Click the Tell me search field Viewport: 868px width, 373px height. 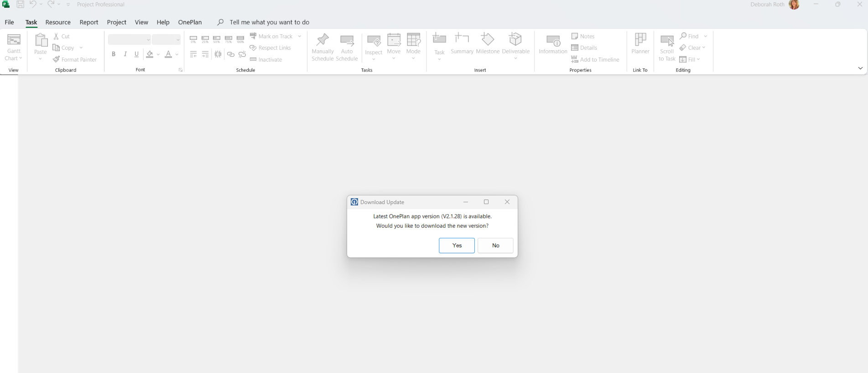click(269, 22)
